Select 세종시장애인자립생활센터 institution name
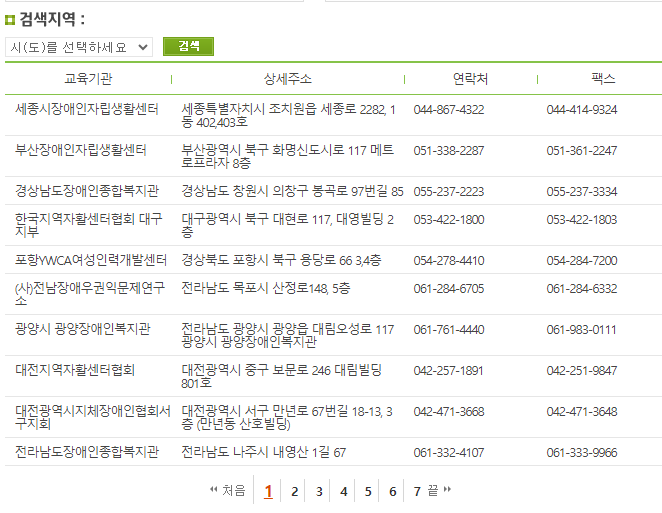 click(87, 109)
